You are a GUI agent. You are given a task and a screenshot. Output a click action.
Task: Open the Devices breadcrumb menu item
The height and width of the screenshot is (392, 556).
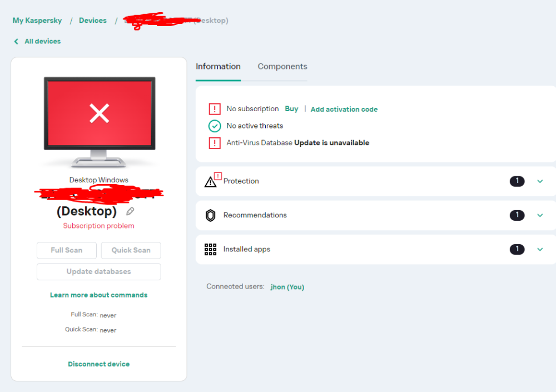click(x=92, y=20)
